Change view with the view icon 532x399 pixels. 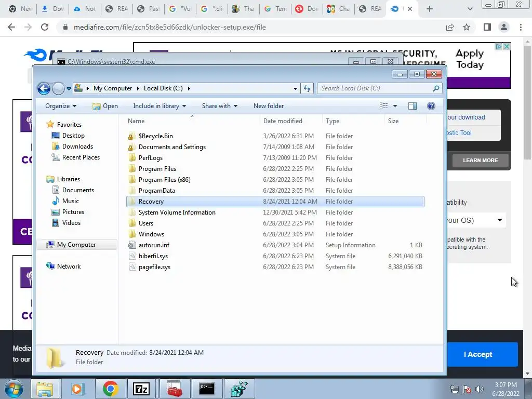[x=384, y=106]
